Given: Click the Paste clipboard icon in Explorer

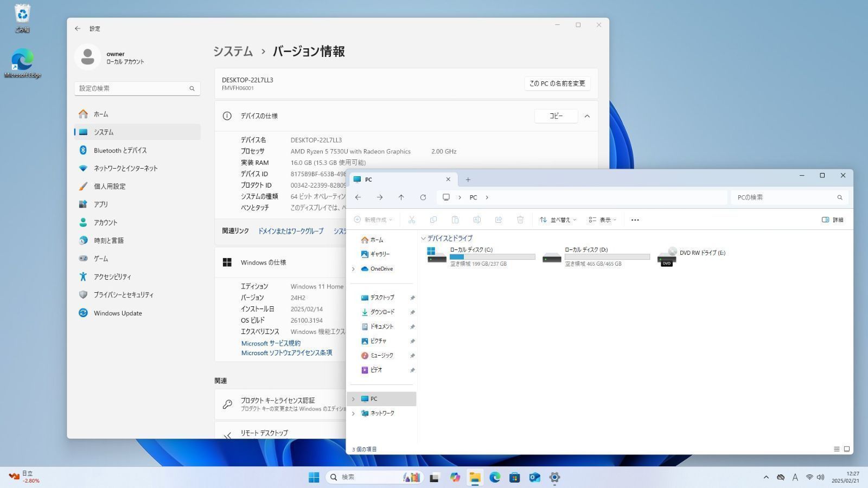Looking at the screenshot, I should (x=455, y=220).
